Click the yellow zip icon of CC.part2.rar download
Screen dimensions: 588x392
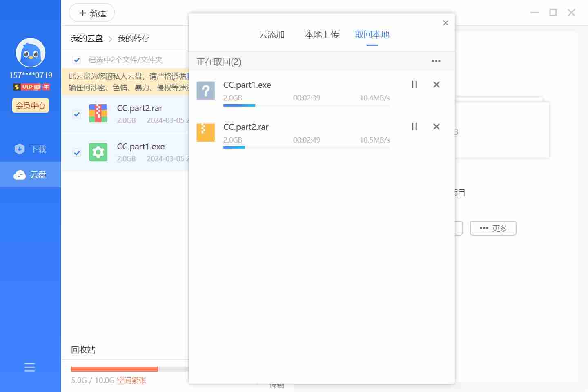(206, 133)
